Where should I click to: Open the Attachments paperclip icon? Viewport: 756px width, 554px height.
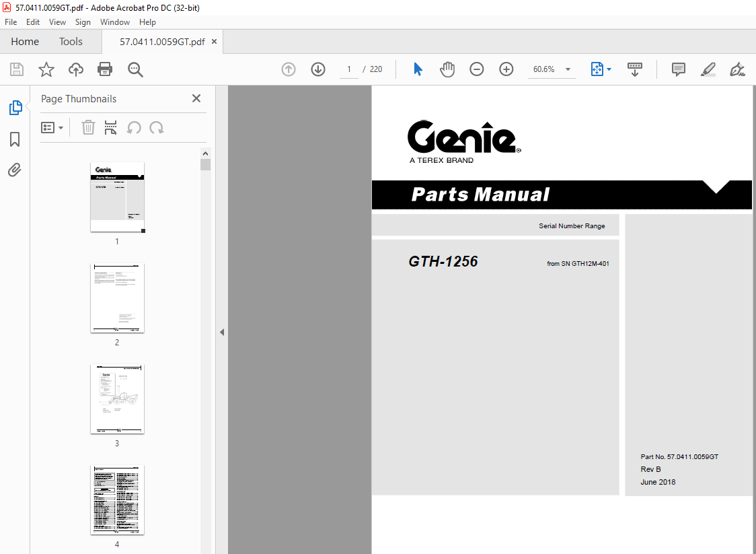[x=15, y=170]
